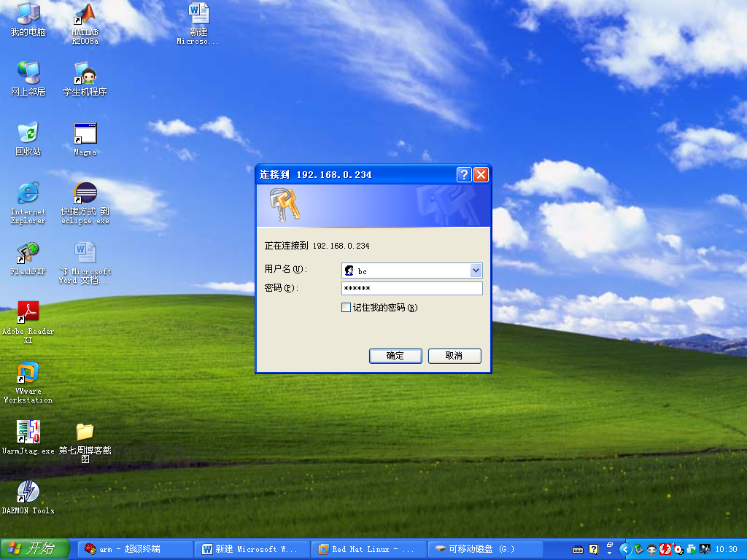This screenshot has height=560, width=747.
Task: Launch the 学生机程序 desktop shortcut
Action: (85, 79)
